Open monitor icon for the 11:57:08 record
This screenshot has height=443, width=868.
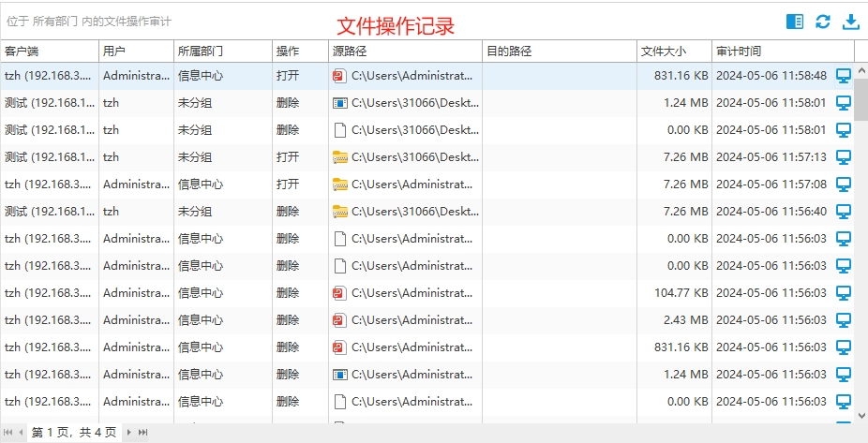pos(843,185)
